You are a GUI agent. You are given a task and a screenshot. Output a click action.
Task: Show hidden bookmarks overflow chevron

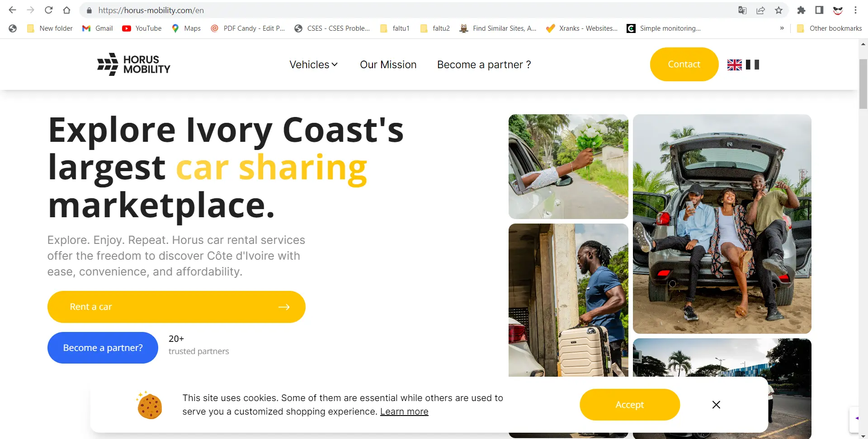[x=782, y=28]
